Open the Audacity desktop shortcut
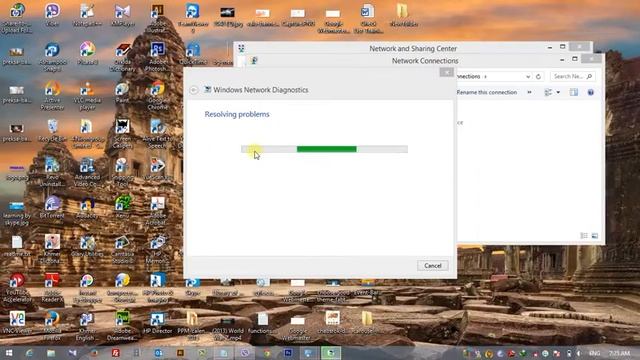Viewport: 640px width, 360px height. [87, 207]
